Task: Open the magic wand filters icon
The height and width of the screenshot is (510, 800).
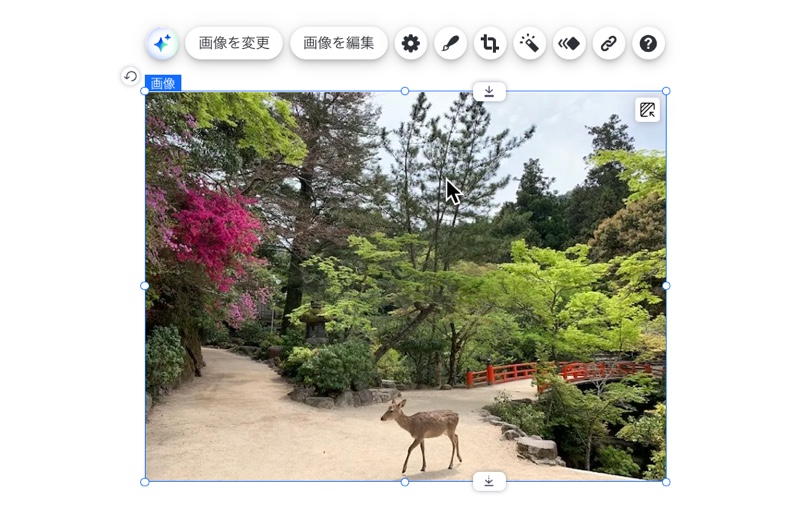Action: click(x=530, y=43)
